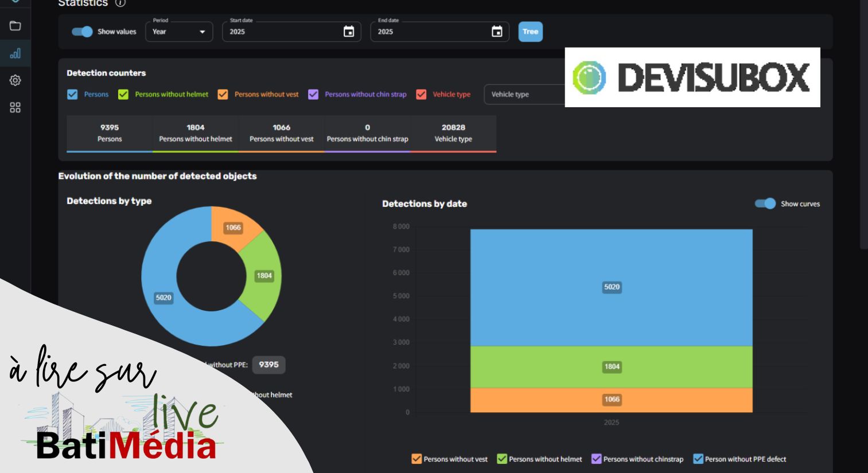868x473 pixels.
Task: Click the Devisubox logo
Action: [692, 77]
